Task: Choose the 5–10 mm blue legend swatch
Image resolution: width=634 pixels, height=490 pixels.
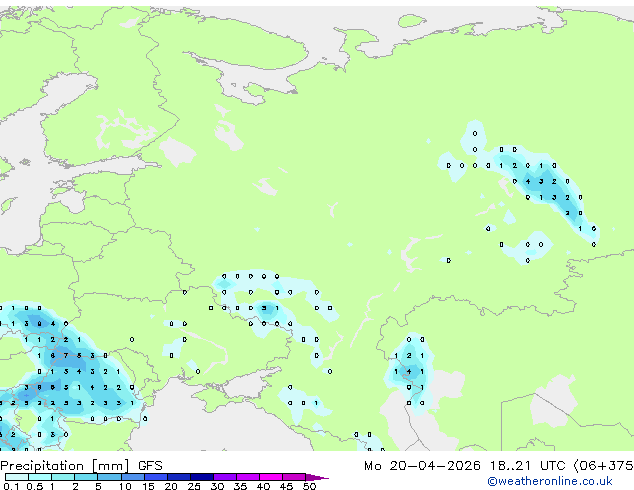Action: (x=109, y=477)
